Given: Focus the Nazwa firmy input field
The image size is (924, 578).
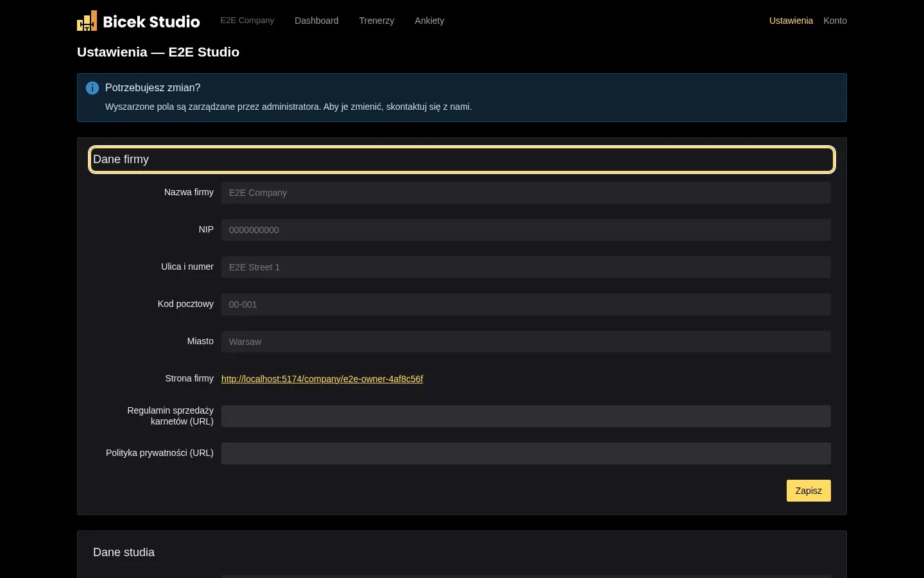Looking at the screenshot, I should click(526, 193).
